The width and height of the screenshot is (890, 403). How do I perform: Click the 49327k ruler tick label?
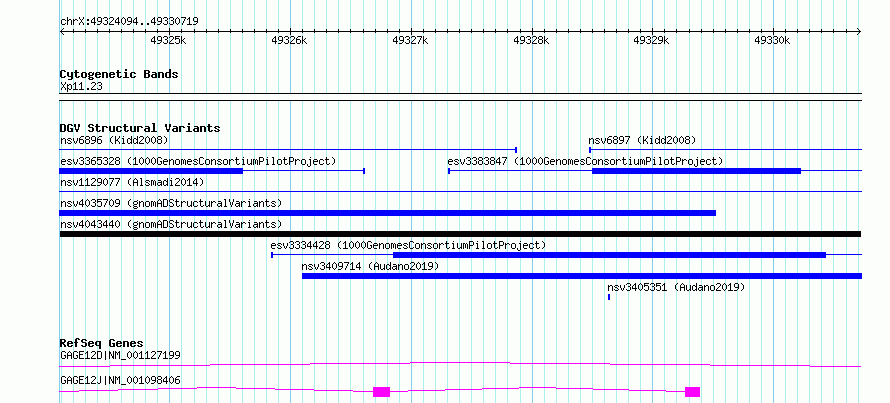coord(410,40)
